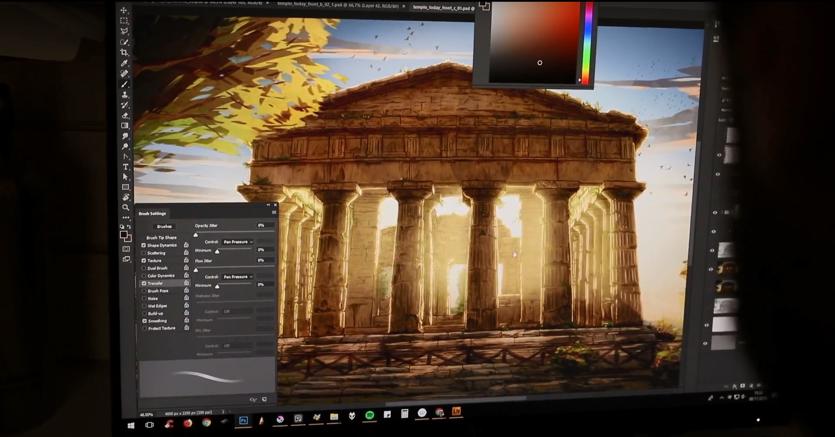Image resolution: width=835 pixels, height=437 pixels.
Task: Create new brush from panel bottom icon
Action: coord(265,399)
